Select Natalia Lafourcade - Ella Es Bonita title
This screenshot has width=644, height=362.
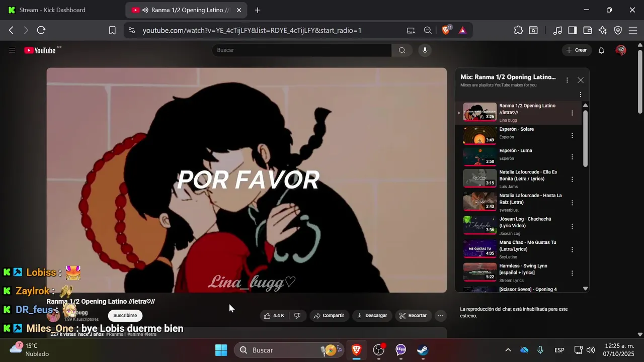point(528,175)
